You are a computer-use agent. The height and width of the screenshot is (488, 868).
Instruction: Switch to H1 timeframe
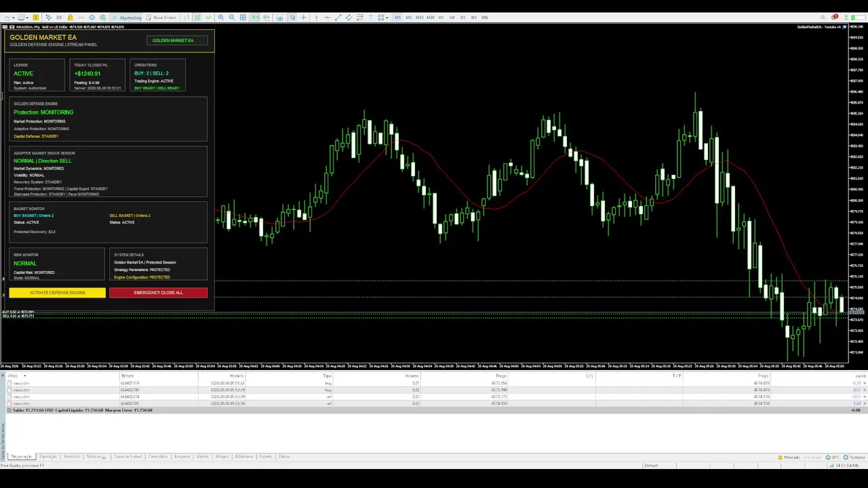tap(441, 18)
